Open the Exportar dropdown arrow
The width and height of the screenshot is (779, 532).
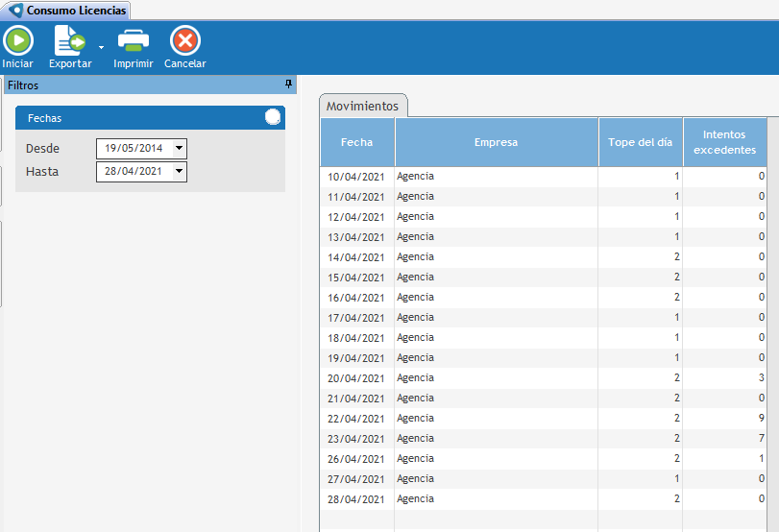pos(101,46)
